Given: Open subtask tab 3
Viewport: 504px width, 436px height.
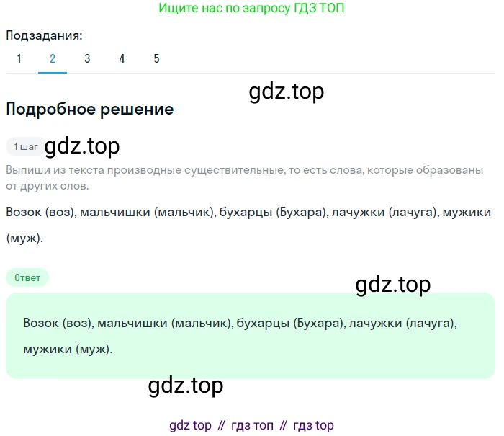Looking at the screenshot, I should (87, 59).
